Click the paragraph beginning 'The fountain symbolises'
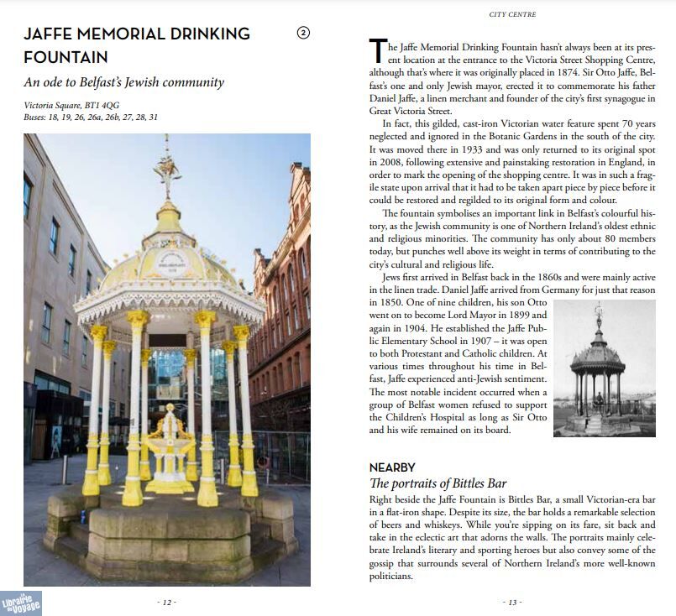This screenshot has height=616, width=676. pyautogui.click(x=512, y=238)
